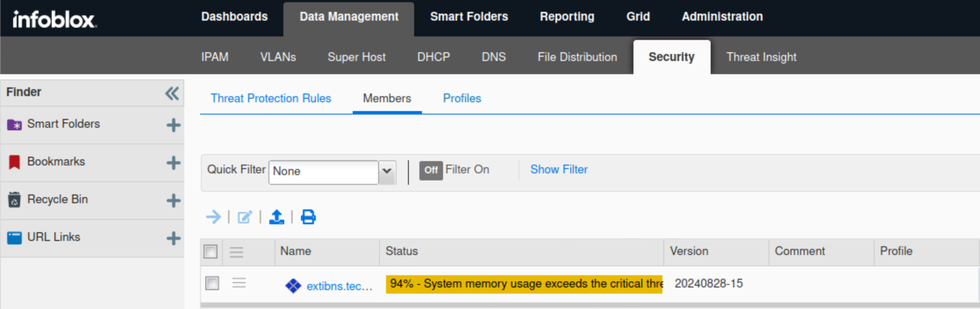
Task: Check the select-all checkbox in table header
Action: [x=211, y=252]
